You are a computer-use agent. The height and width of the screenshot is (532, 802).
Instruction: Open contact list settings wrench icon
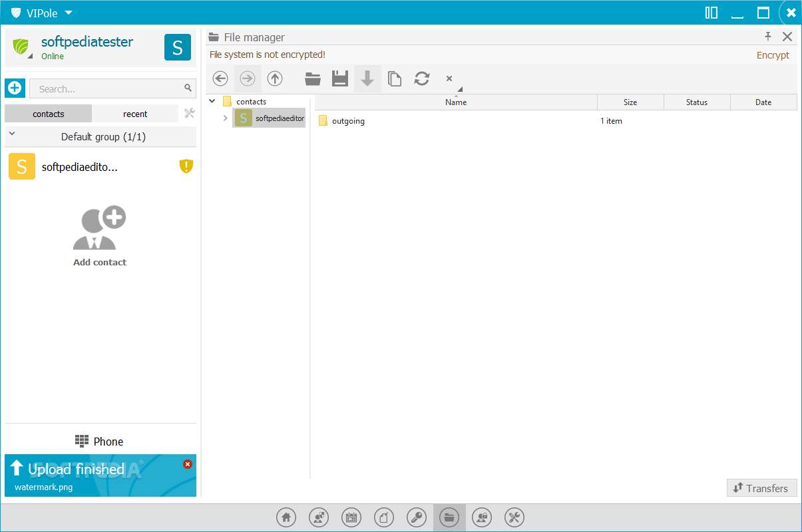point(189,113)
